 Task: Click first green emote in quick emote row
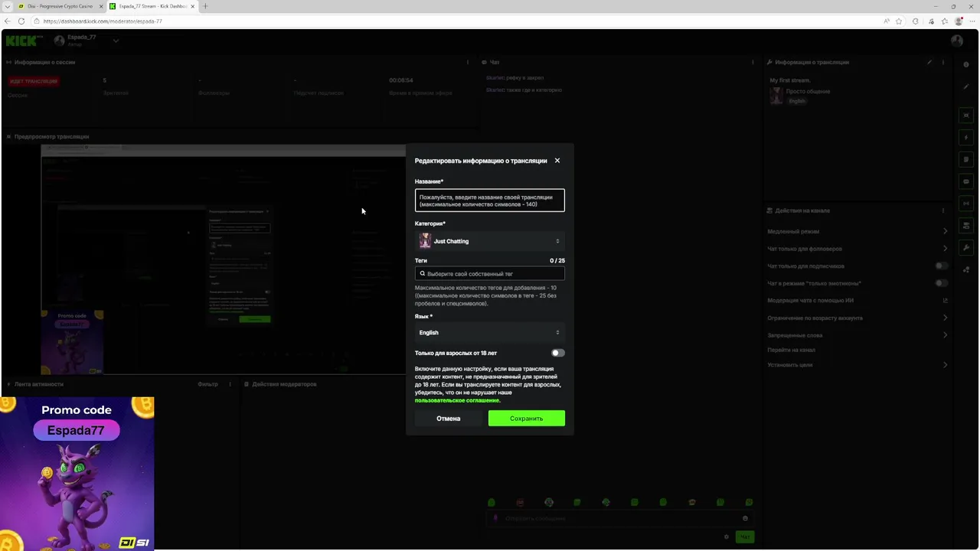tap(492, 503)
